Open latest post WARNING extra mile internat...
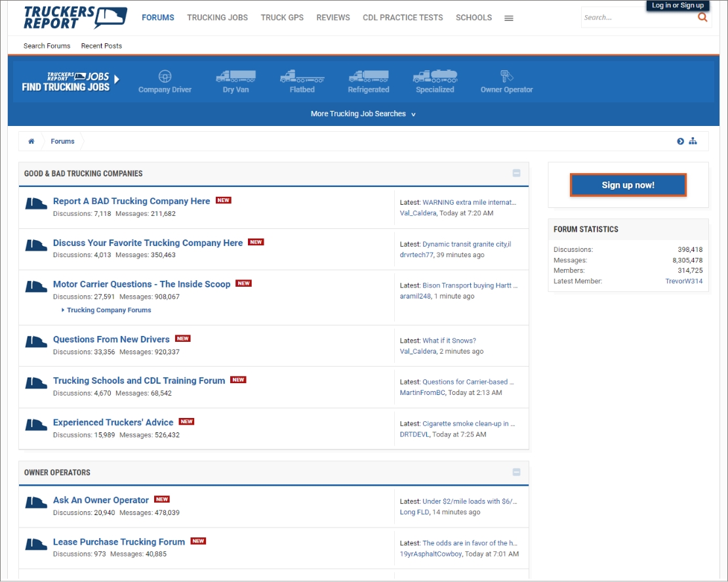 [469, 203]
